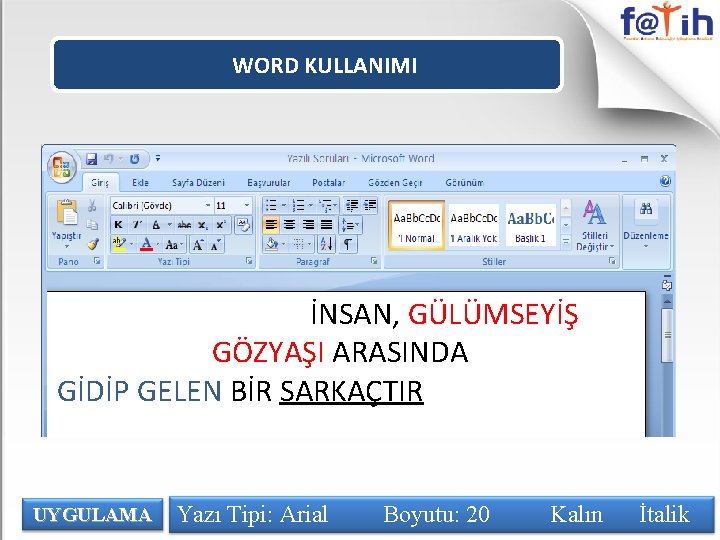Save the document from the quick toolbar
The height and width of the screenshot is (540, 720).
coord(91,159)
